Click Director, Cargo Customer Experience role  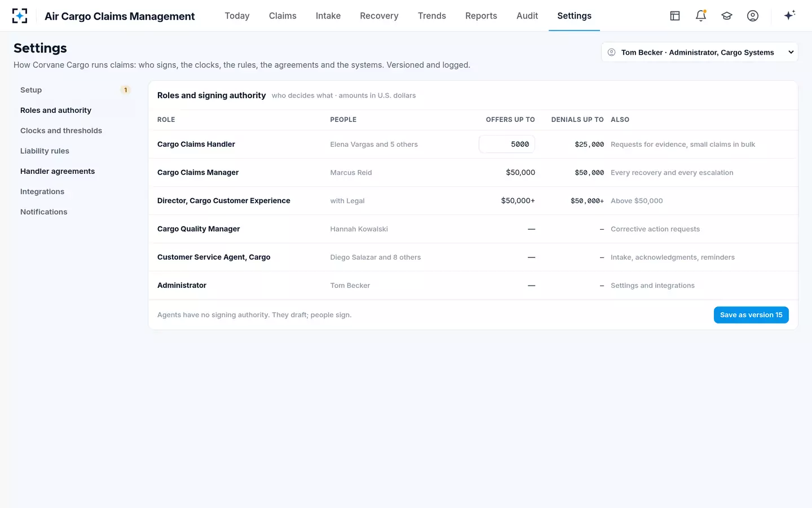224,200
